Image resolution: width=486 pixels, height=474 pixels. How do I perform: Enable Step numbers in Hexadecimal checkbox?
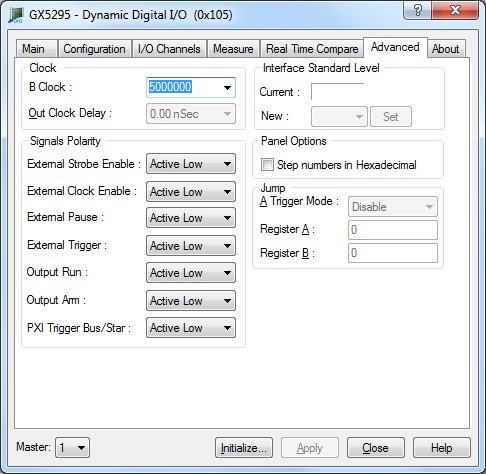[x=267, y=165]
